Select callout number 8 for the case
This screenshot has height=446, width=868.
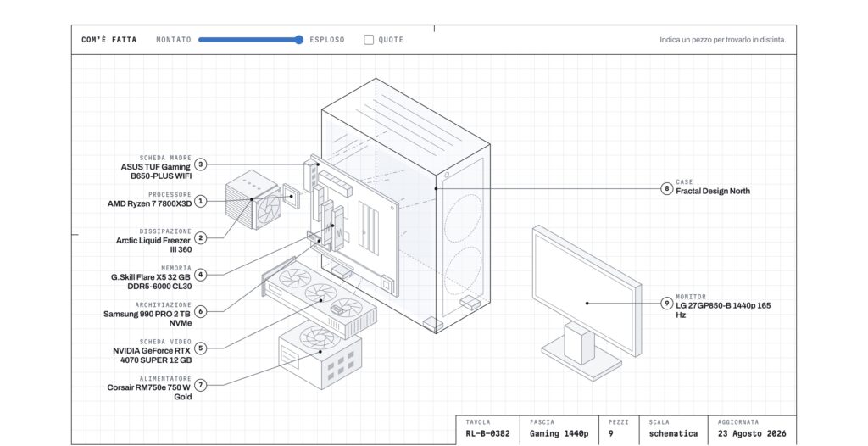click(667, 188)
